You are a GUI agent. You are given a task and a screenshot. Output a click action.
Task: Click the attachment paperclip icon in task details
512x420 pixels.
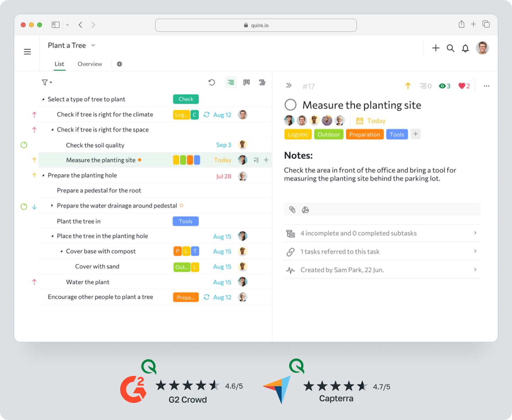pyautogui.click(x=292, y=210)
